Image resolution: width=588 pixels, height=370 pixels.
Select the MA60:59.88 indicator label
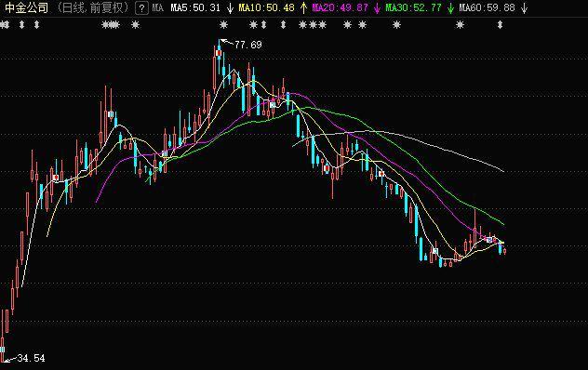pos(488,7)
